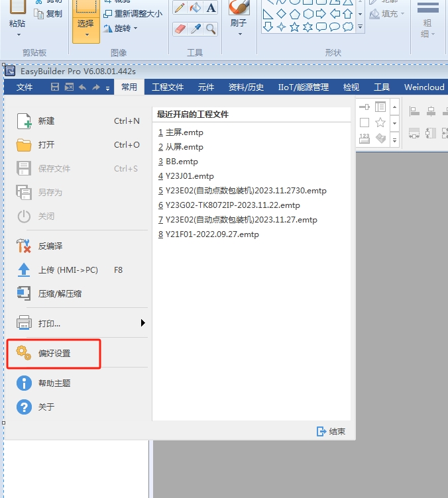Click the Upload (HMI->PC) arrow icon

pos(24,270)
